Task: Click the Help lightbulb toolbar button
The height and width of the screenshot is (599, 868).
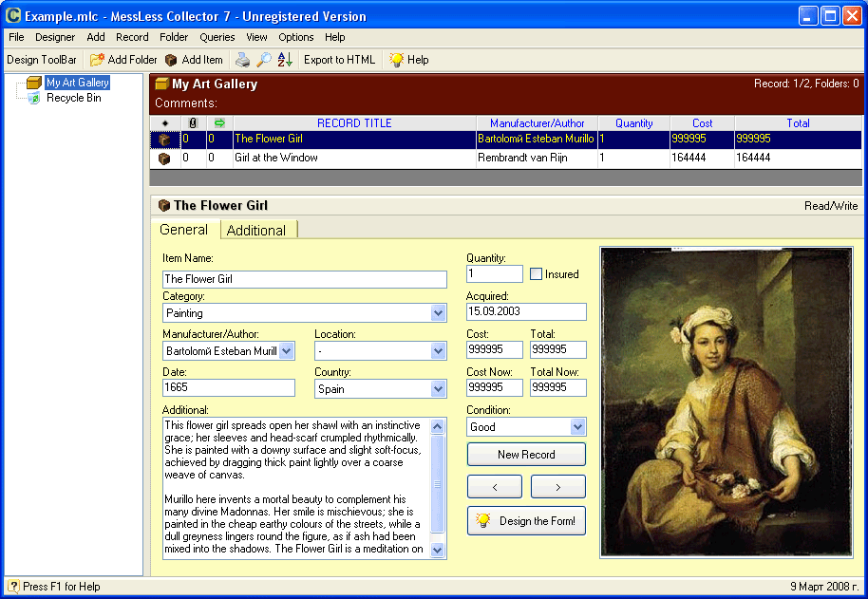Action: [x=409, y=60]
